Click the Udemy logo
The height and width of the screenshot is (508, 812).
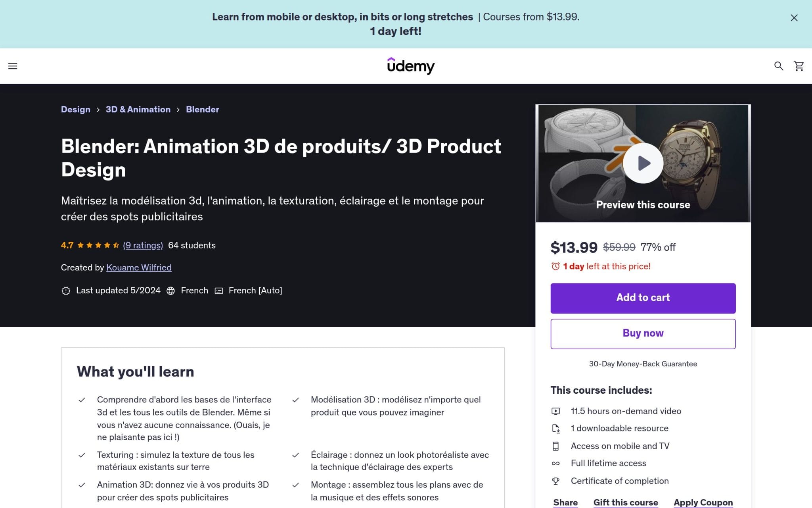point(411,66)
